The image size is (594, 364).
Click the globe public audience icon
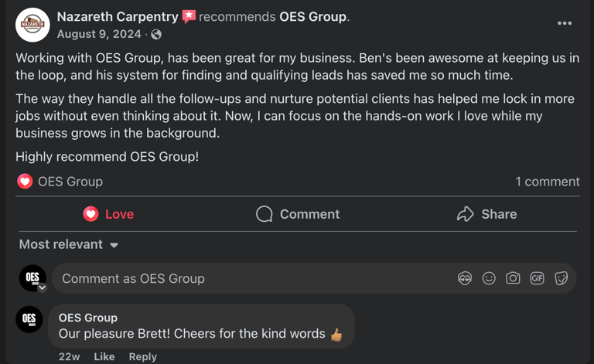(x=157, y=34)
